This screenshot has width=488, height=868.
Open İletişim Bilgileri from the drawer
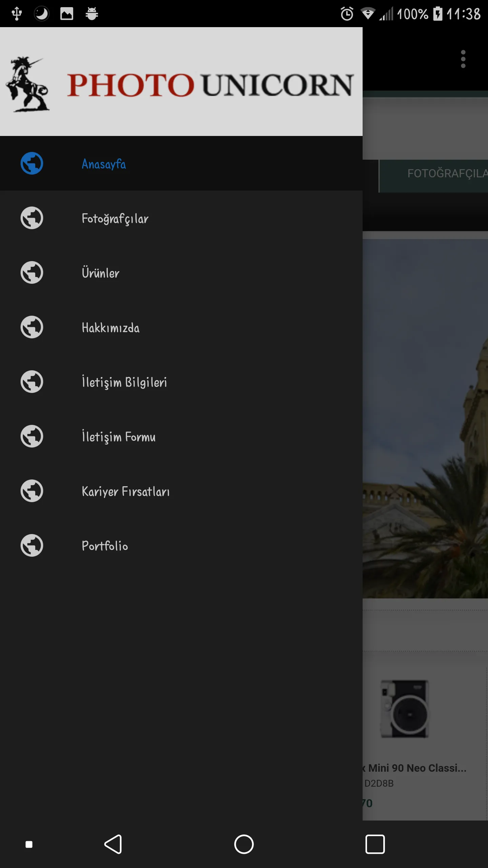tap(181, 382)
